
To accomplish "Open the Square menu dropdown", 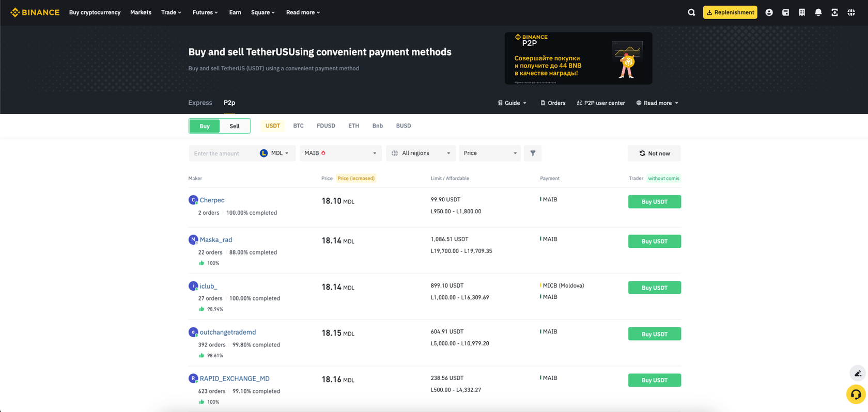I will pyautogui.click(x=263, y=12).
